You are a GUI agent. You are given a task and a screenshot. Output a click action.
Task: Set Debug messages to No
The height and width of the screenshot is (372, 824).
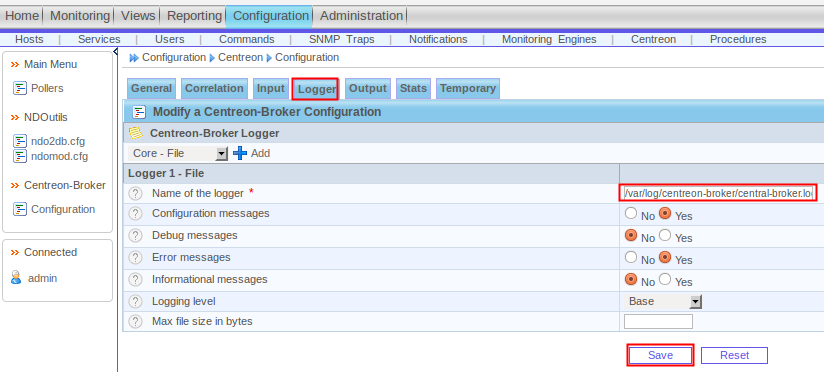click(x=631, y=235)
